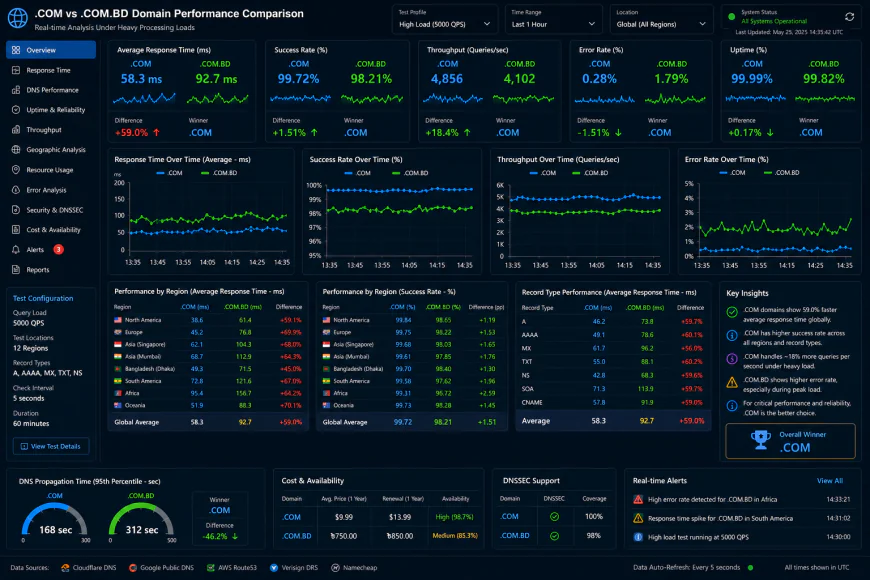Toggle .COM.BD legend in Response Time chart

pos(219,173)
